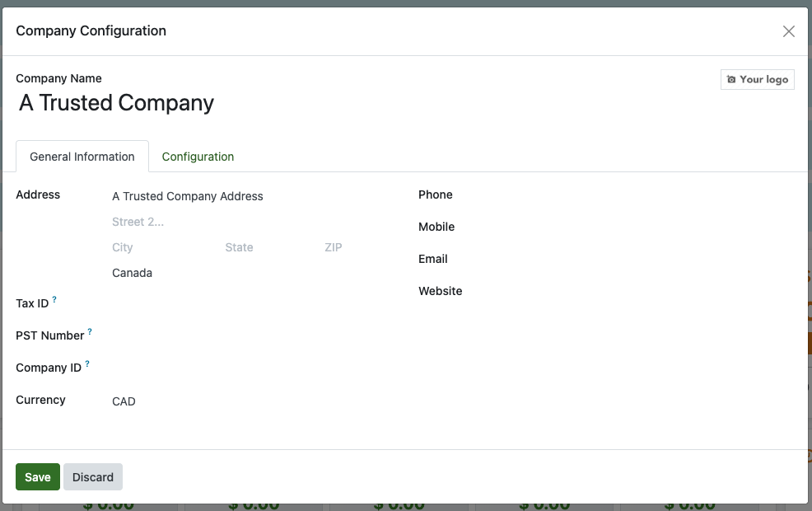Save the company configuration
The width and height of the screenshot is (812, 511).
point(38,477)
